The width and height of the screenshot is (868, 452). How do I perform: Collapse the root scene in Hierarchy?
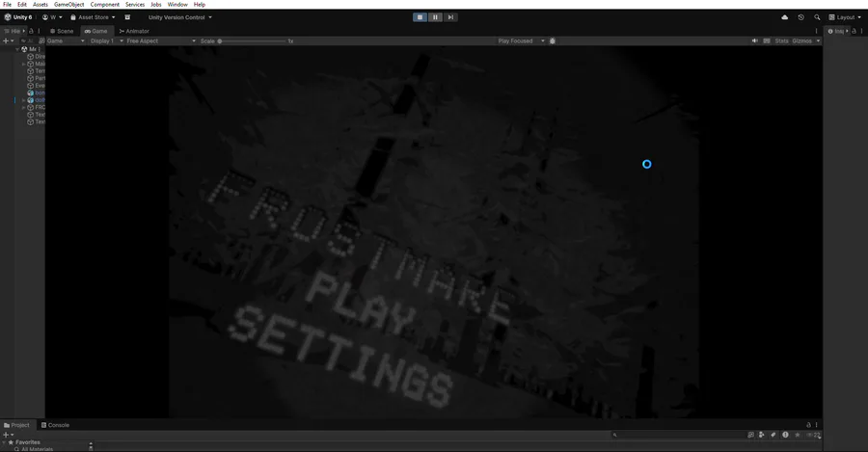coord(17,49)
